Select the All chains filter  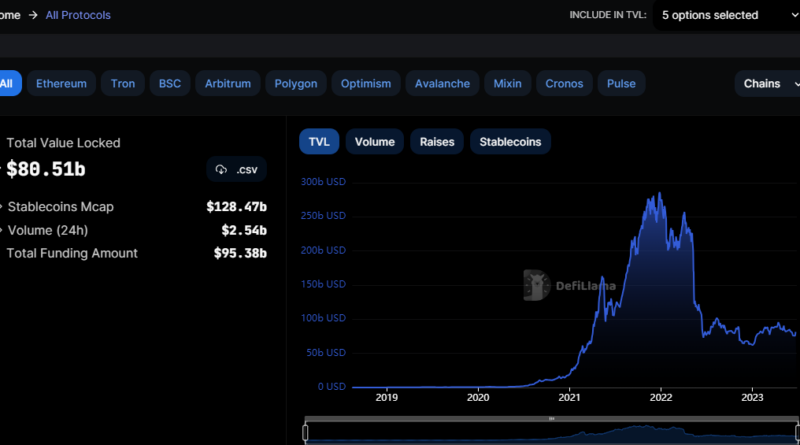7,84
